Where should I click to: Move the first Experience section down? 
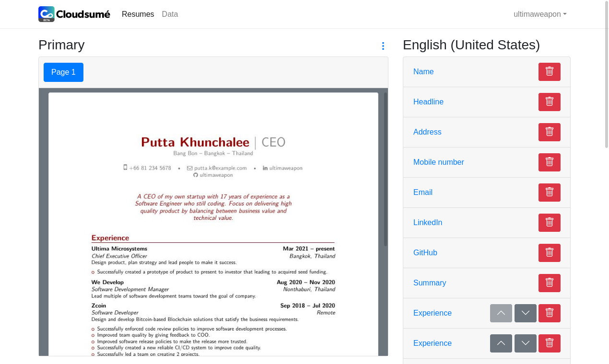[x=526, y=313]
